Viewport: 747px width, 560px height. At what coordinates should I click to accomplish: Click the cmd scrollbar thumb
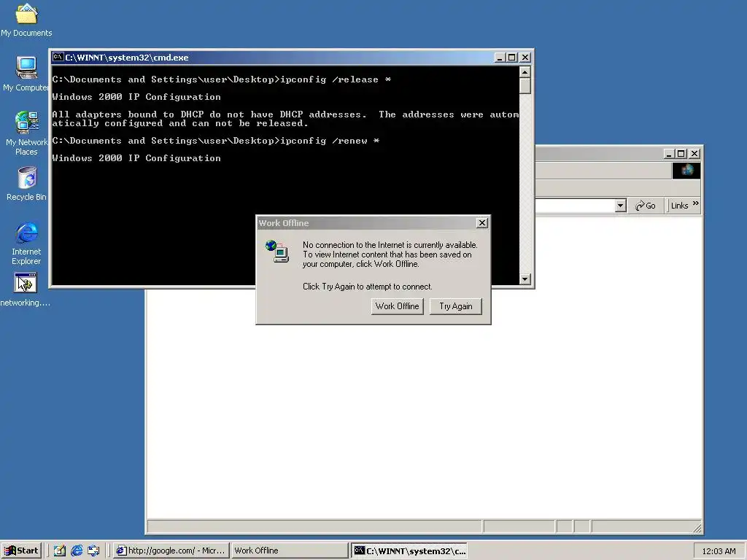coord(525,86)
